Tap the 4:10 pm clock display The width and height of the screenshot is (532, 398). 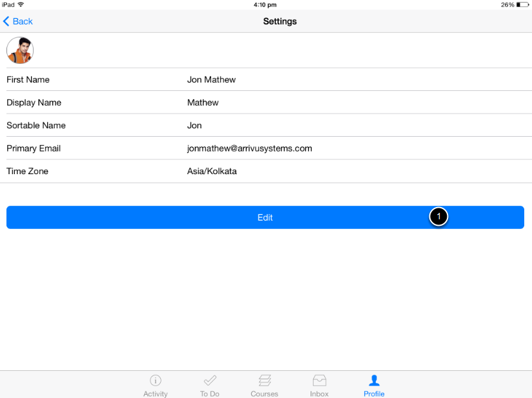click(266, 5)
